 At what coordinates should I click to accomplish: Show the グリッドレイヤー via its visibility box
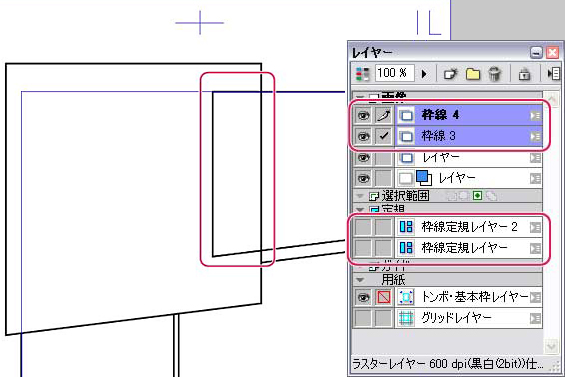(x=363, y=318)
